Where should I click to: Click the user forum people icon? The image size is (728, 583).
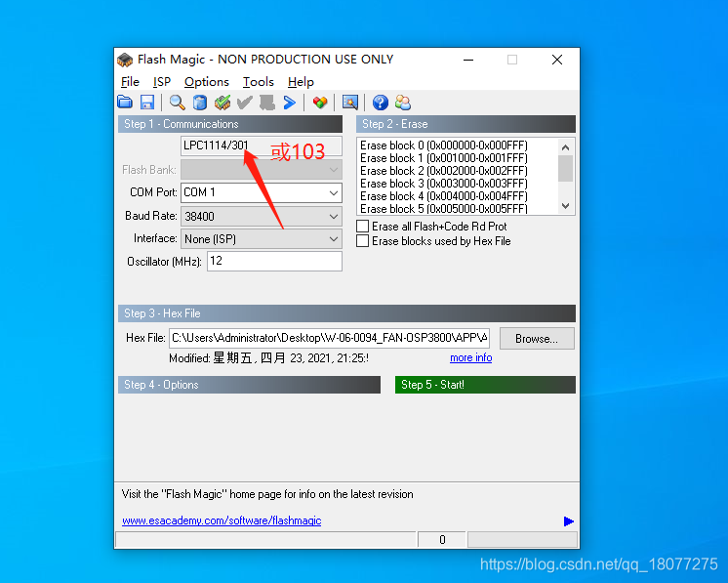point(403,103)
